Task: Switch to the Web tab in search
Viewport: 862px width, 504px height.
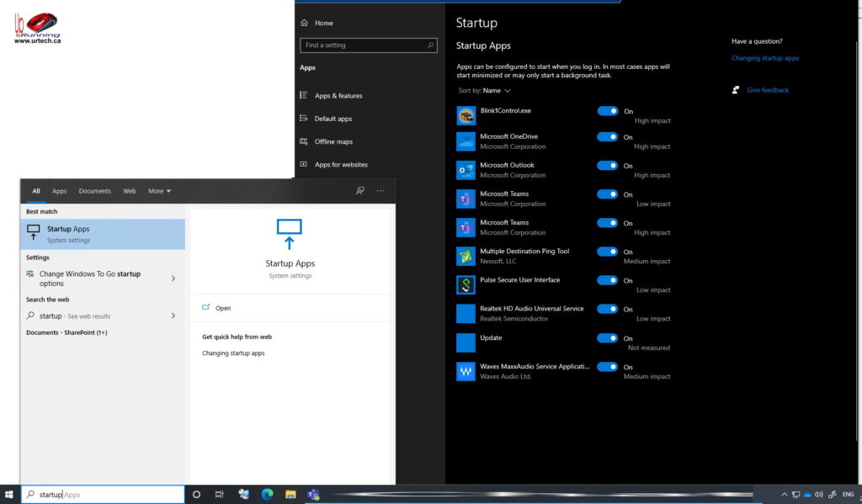Action: coord(129,191)
